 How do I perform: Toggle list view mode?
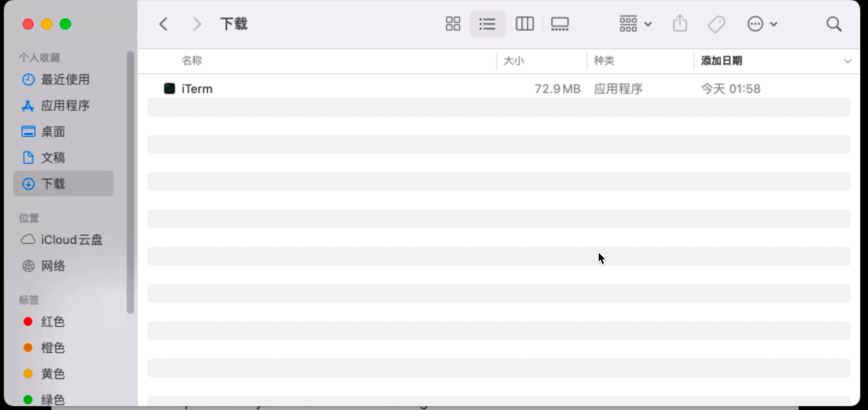[487, 24]
